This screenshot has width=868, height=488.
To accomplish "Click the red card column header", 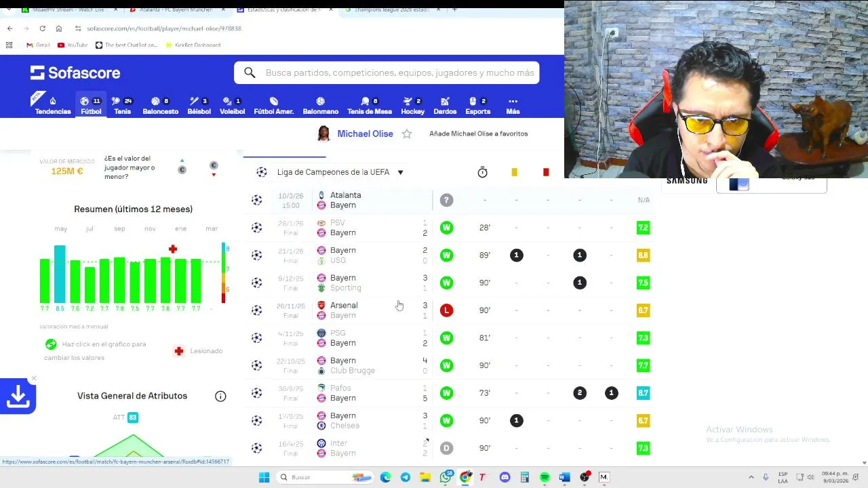I will (546, 172).
